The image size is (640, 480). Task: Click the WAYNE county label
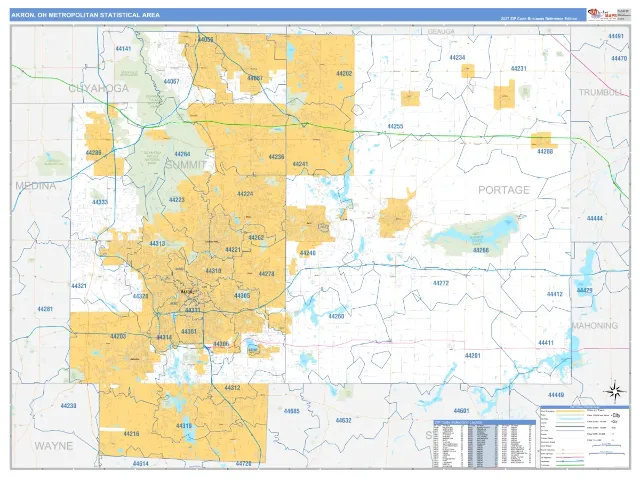click(x=53, y=446)
